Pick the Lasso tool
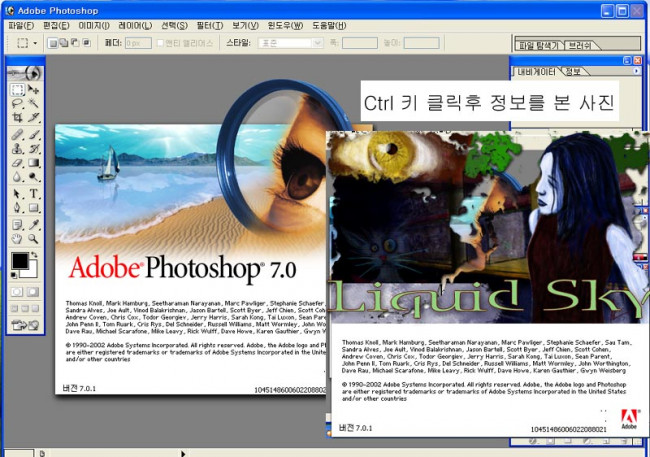This screenshot has height=457, width=650. point(17,103)
